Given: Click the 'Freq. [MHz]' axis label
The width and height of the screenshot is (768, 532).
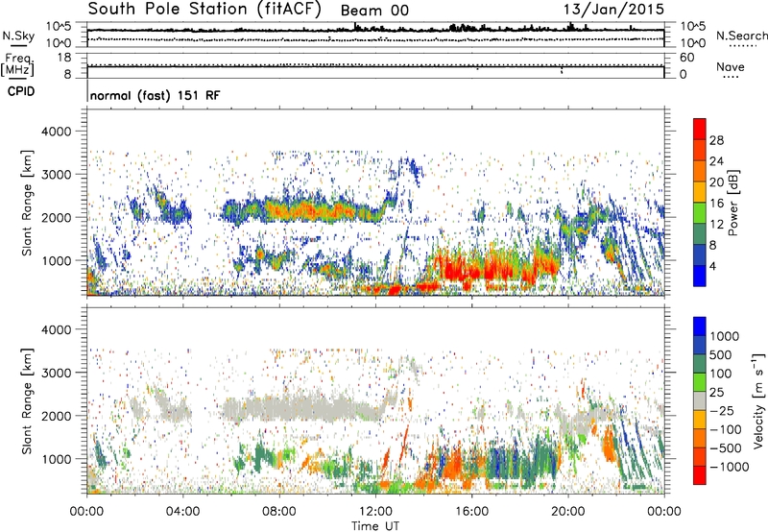Looking at the screenshot, I should click(x=18, y=64).
